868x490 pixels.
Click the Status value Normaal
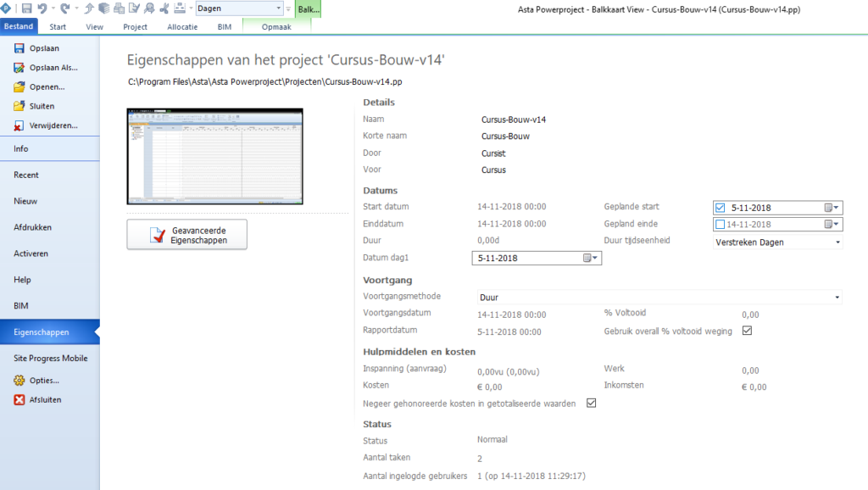(492, 440)
